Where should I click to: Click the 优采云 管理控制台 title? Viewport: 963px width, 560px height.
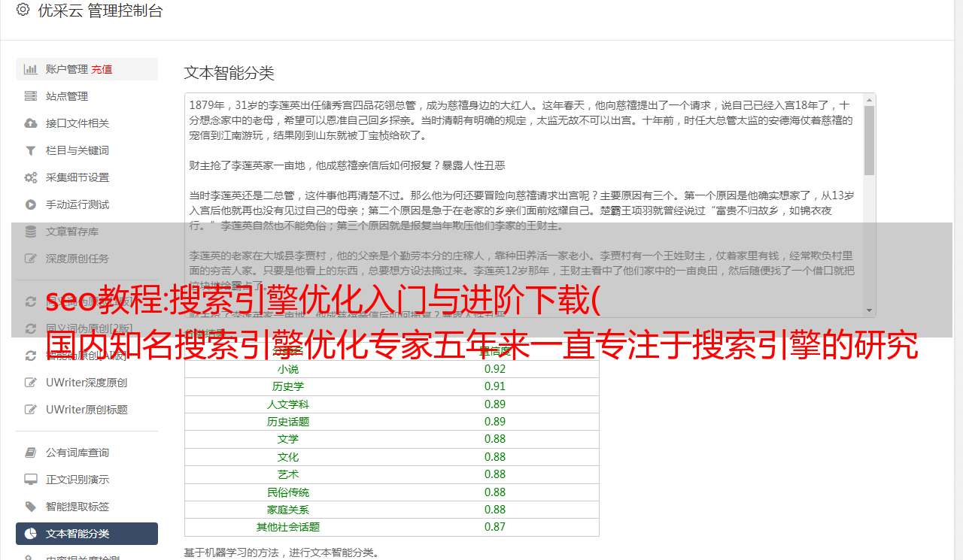click(100, 11)
